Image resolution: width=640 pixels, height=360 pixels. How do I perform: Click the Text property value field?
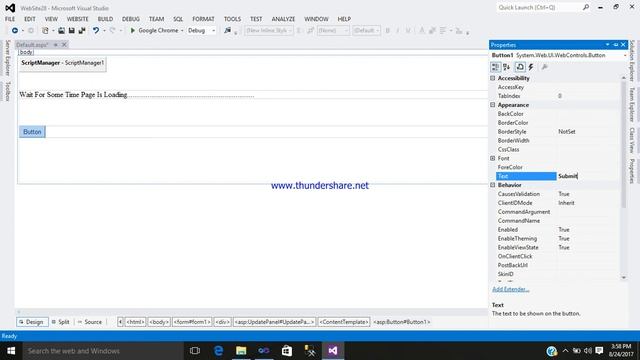point(587,176)
